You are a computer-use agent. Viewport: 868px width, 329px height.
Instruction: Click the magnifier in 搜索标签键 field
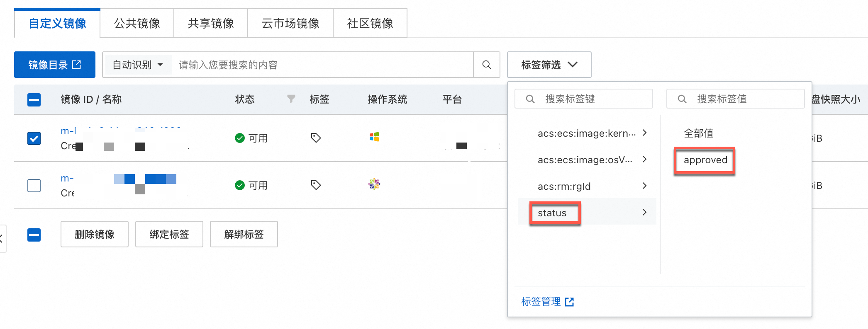[x=530, y=99]
